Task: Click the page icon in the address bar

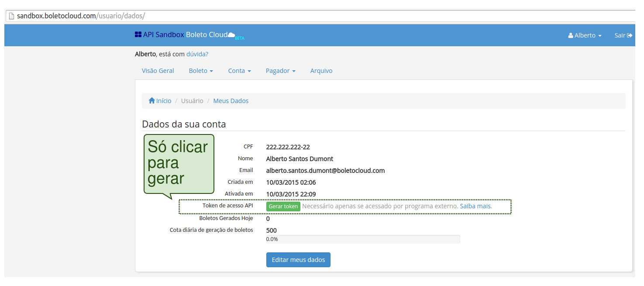Action: point(11,16)
